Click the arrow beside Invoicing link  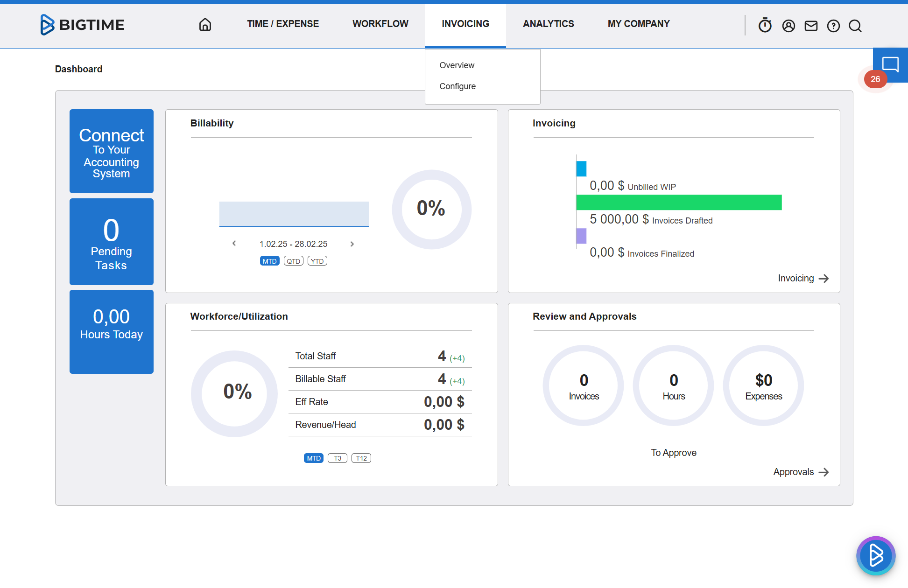[x=824, y=279]
